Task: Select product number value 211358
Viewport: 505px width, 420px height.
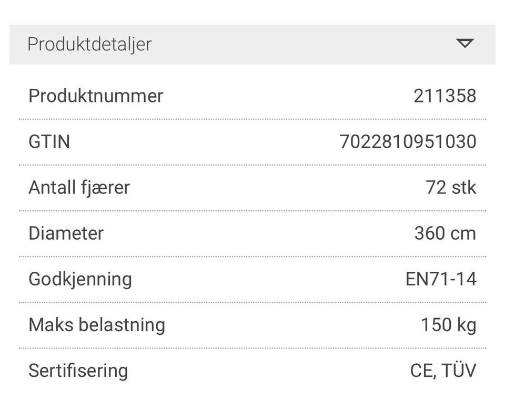Action: tap(445, 96)
